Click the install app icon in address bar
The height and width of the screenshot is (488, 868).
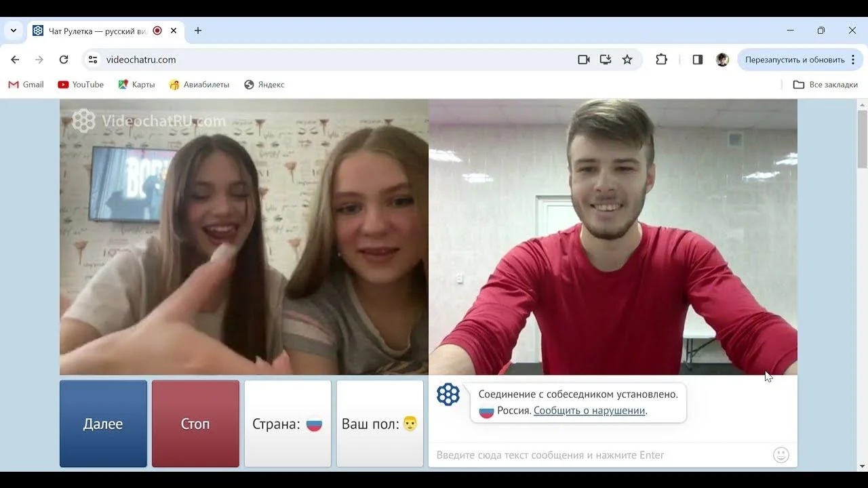pos(606,60)
